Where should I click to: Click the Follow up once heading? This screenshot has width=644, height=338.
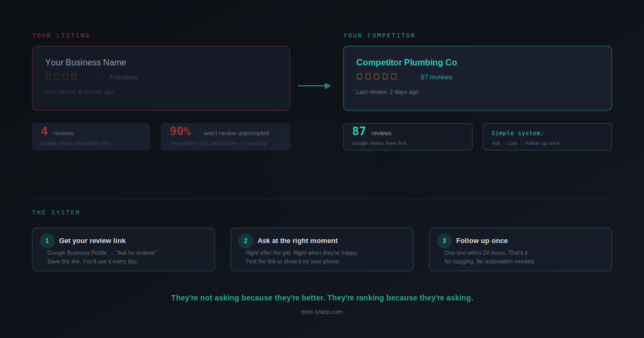click(482, 241)
